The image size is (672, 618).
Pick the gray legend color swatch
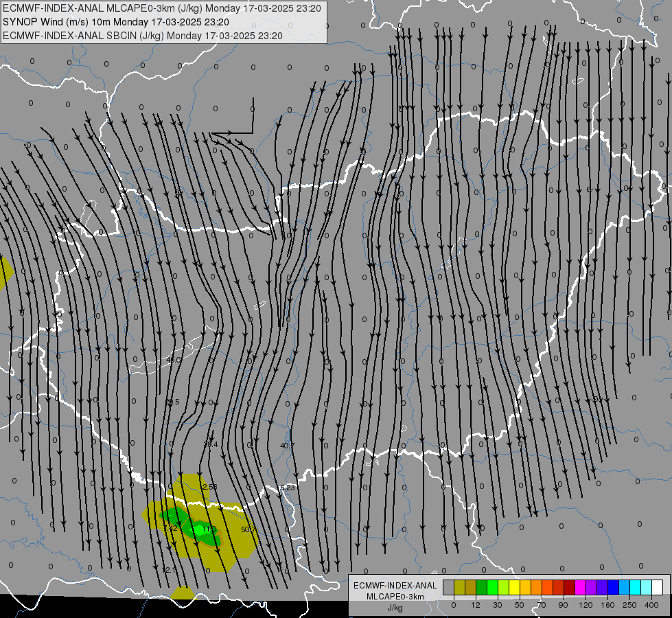coord(449,587)
